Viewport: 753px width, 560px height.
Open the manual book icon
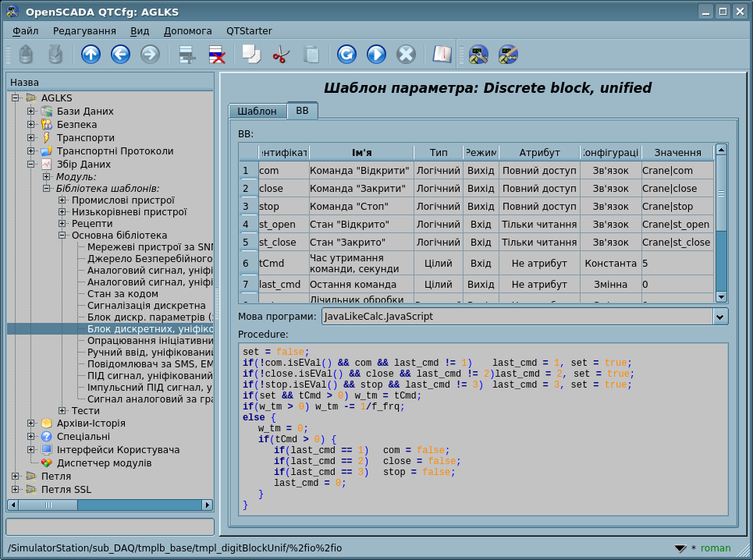tap(442, 54)
